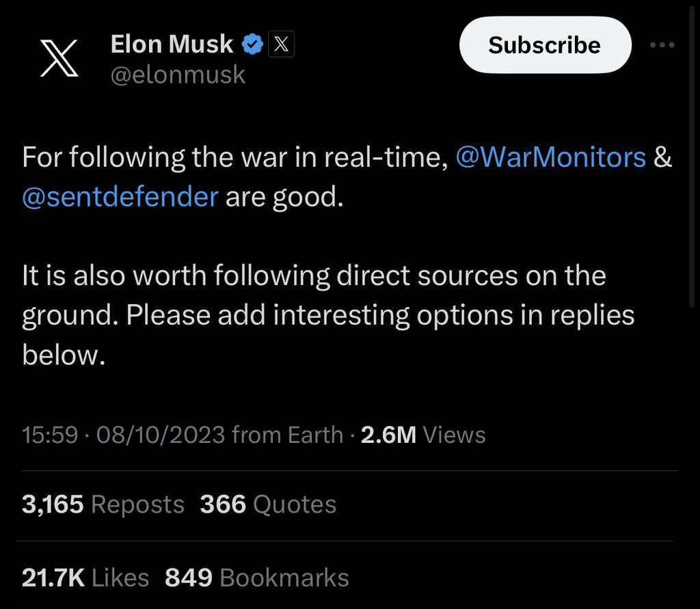This screenshot has height=609, width=700.
Task: Click the X logo in top-left corner
Action: coord(58,58)
